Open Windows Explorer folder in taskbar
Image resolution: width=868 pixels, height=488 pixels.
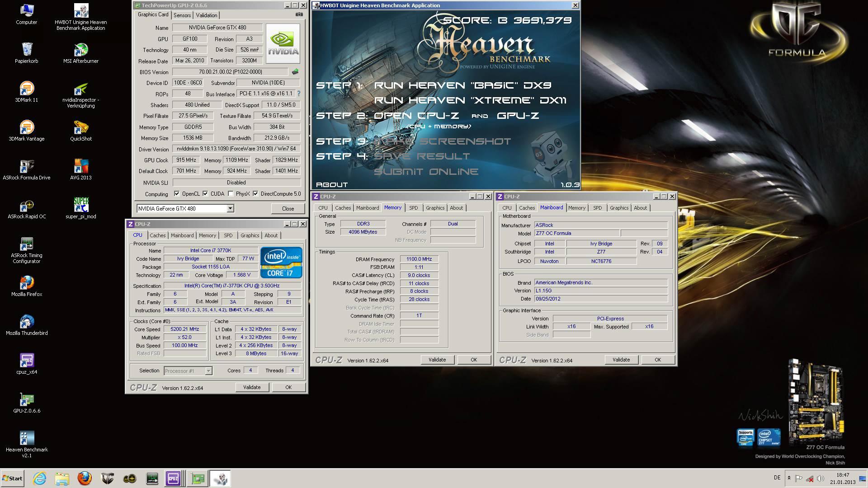click(x=62, y=478)
